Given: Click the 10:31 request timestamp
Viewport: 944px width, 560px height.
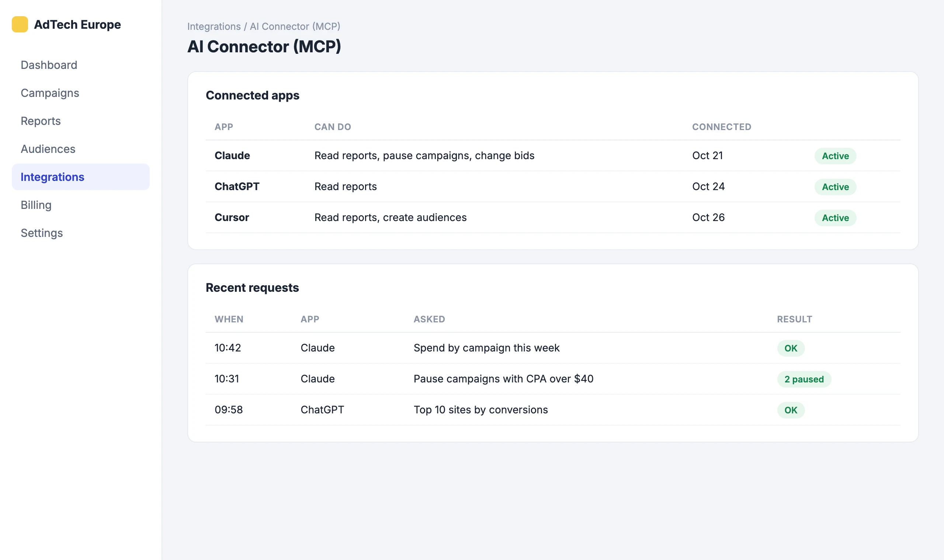Looking at the screenshot, I should point(226,378).
